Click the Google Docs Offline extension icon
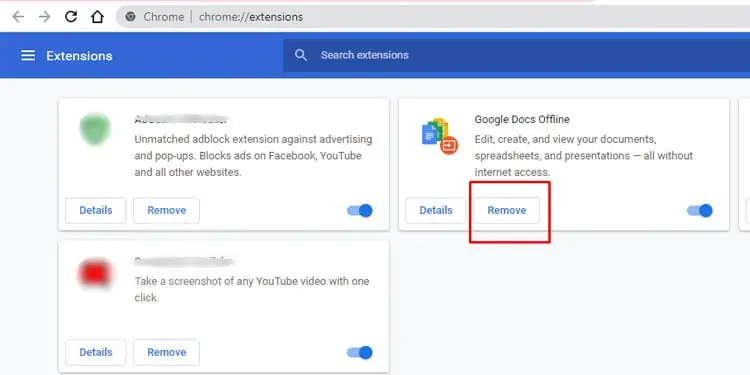750x375 pixels. [x=440, y=136]
